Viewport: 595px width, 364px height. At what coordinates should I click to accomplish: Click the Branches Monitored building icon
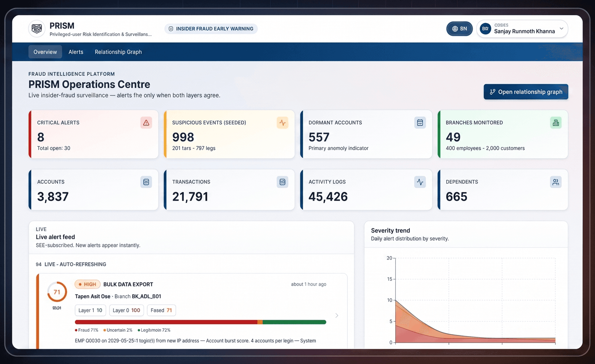556,123
